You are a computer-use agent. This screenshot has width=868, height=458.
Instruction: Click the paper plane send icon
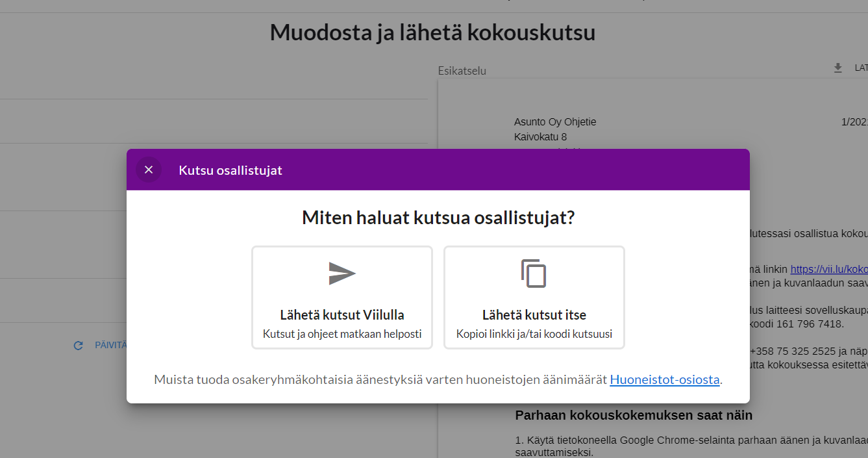coord(341,274)
